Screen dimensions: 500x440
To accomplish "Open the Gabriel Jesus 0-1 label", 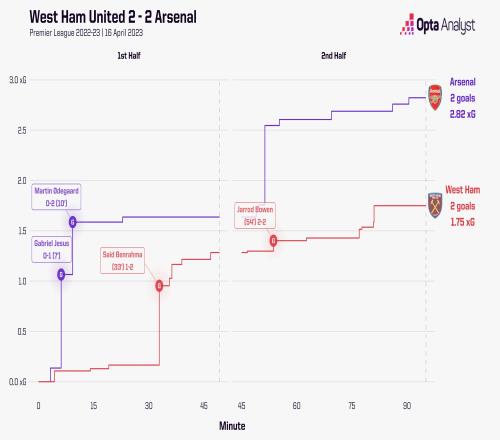I will [51, 249].
